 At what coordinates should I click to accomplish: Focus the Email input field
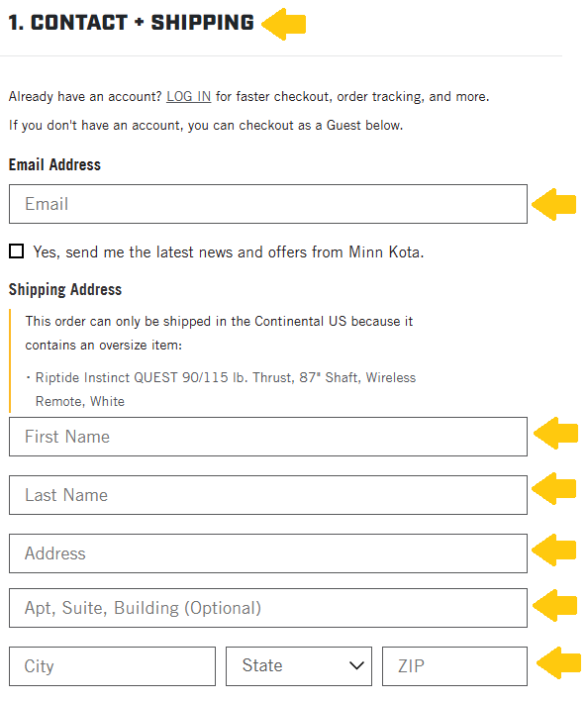point(268,204)
